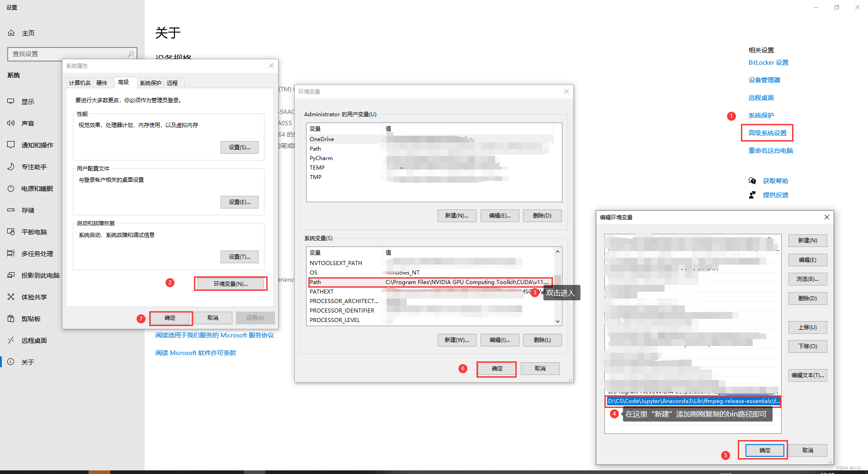Screen dimensions: 868x474
Task: Open BitLocker settings link
Action: click(x=768, y=63)
